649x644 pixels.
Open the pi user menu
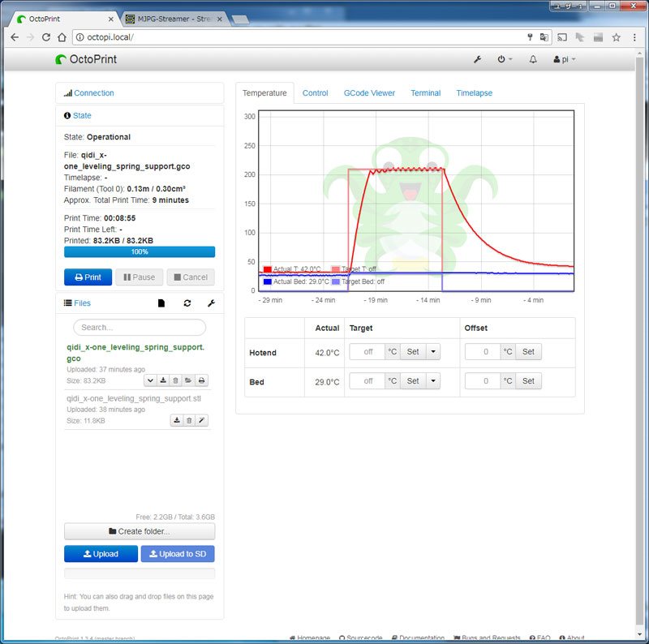[x=564, y=59]
